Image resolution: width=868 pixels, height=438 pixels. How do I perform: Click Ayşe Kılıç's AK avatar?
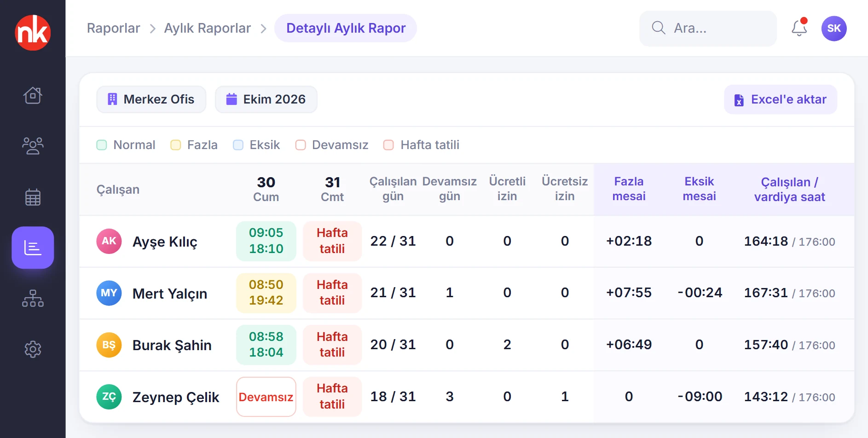[x=109, y=241]
